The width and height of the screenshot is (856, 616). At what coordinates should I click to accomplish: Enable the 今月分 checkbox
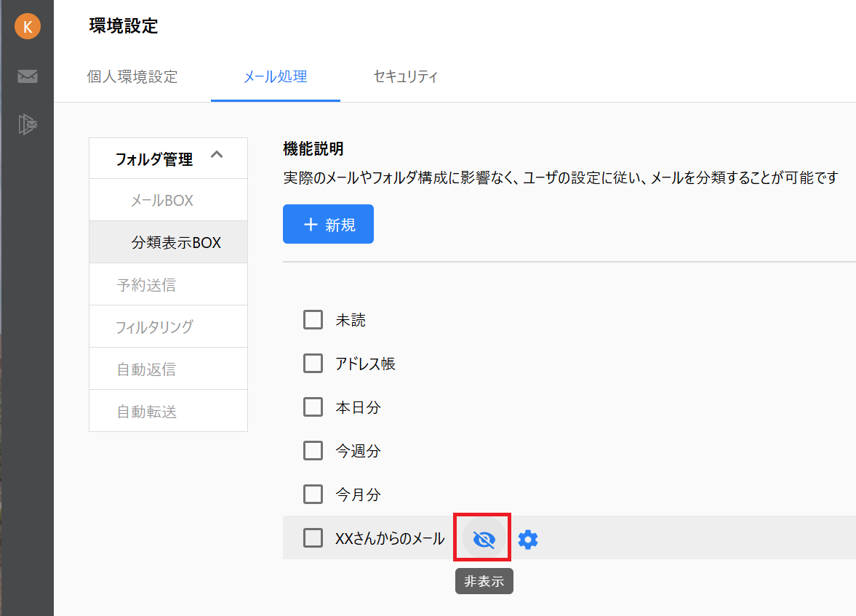pos(313,495)
